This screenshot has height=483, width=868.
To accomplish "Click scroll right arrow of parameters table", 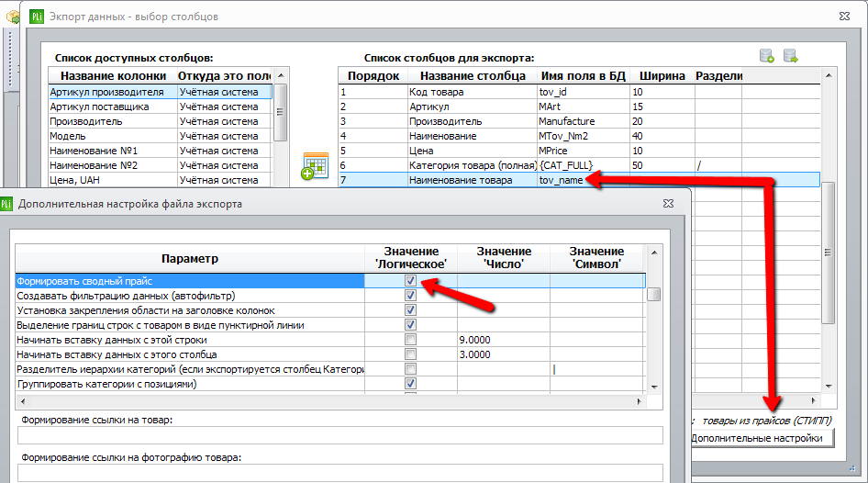I will (639, 401).
